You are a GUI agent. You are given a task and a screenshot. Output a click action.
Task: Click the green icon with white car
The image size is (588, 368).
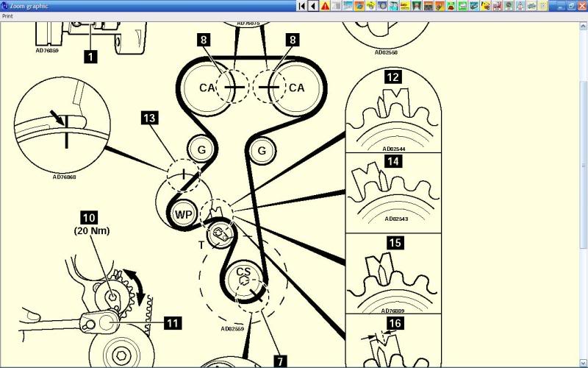462,6
